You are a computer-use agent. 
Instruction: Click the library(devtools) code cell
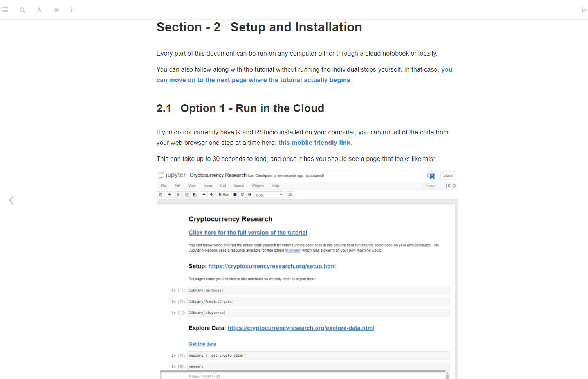318,291
